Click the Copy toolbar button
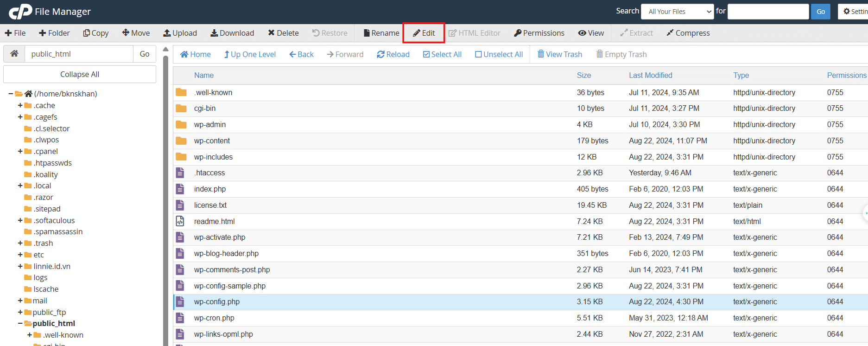The width and height of the screenshot is (868, 346). click(95, 33)
